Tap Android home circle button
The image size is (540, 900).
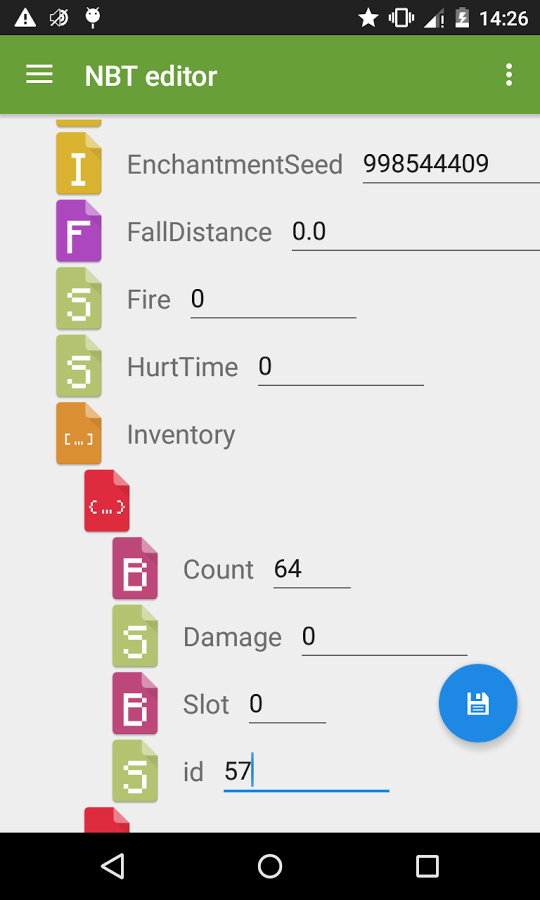[270, 866]
